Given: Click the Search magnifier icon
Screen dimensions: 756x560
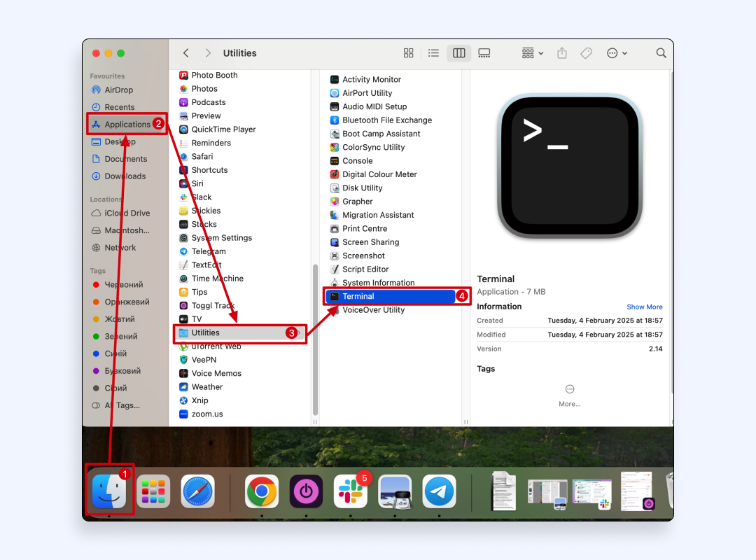Looking at the screenshot, I should click(x=661, y=53).
